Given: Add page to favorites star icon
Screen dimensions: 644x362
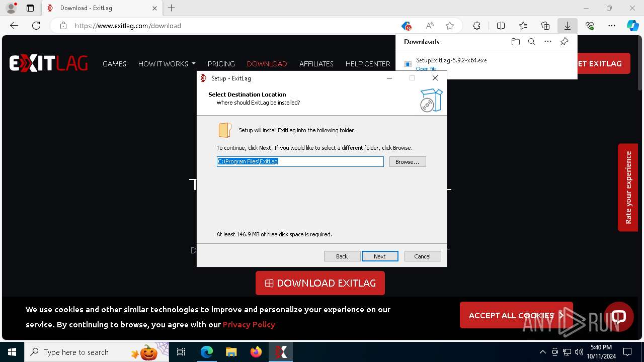Looking at the screenshot, I should click(x=450, y=26).
